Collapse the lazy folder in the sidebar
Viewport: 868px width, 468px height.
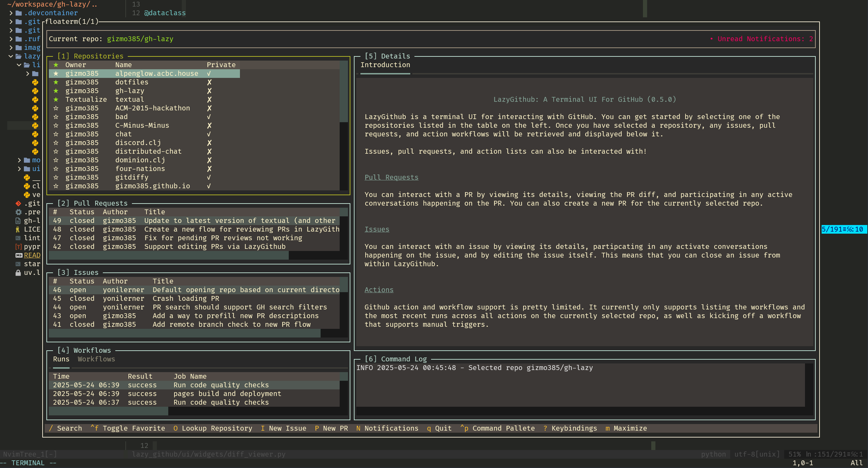pos(10,56)
